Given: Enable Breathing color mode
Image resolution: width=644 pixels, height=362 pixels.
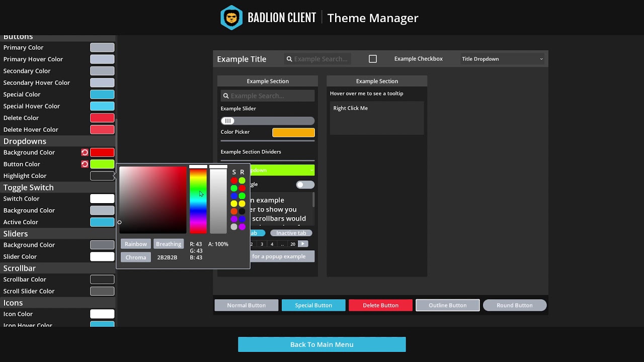Looking at the screenshot, I should [x=169, y=244].
